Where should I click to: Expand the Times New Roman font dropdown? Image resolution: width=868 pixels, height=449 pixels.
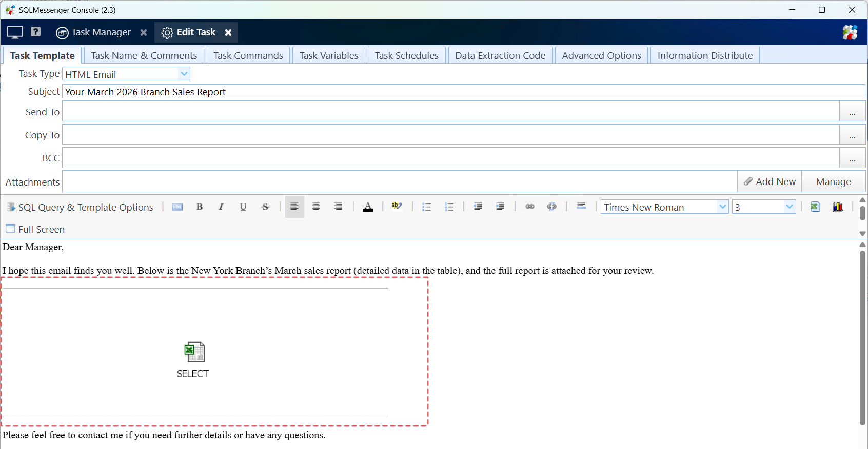click(x=722, y=207)
